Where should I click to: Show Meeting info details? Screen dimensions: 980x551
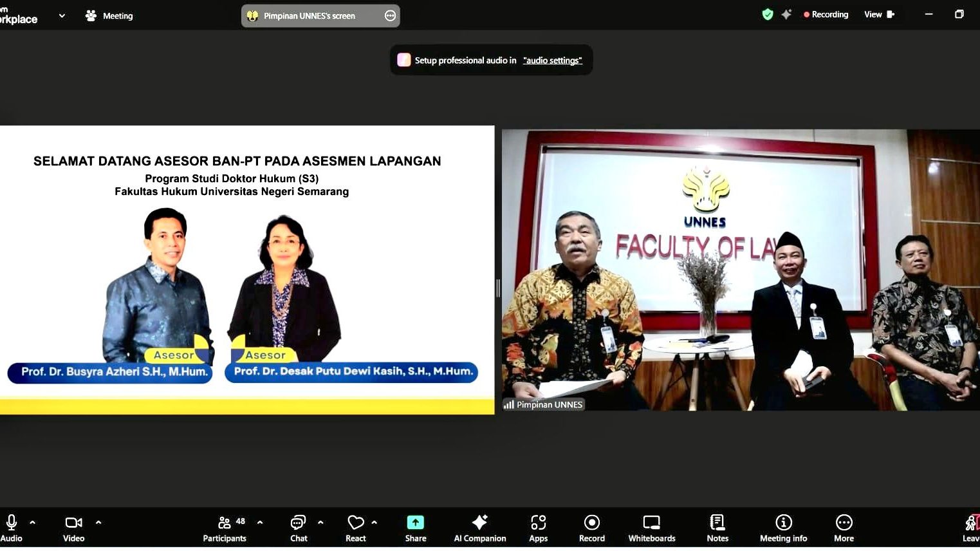coord(783,527)
